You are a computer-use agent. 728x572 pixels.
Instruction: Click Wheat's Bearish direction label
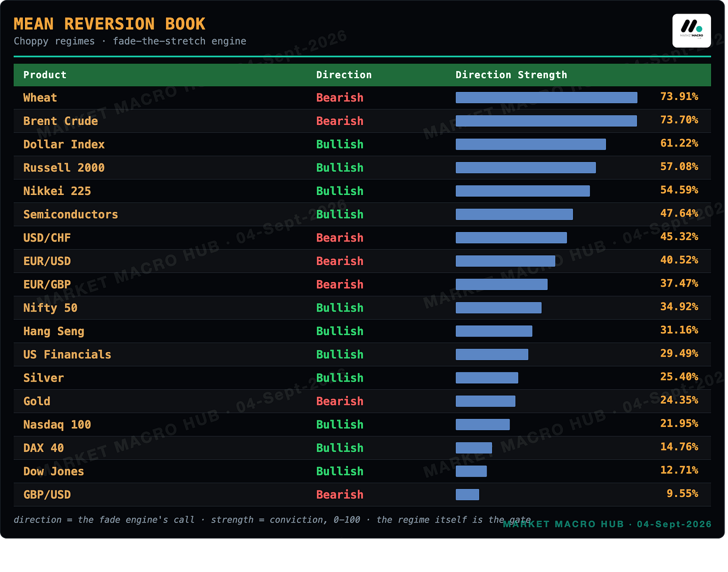(x=340, y=98)
